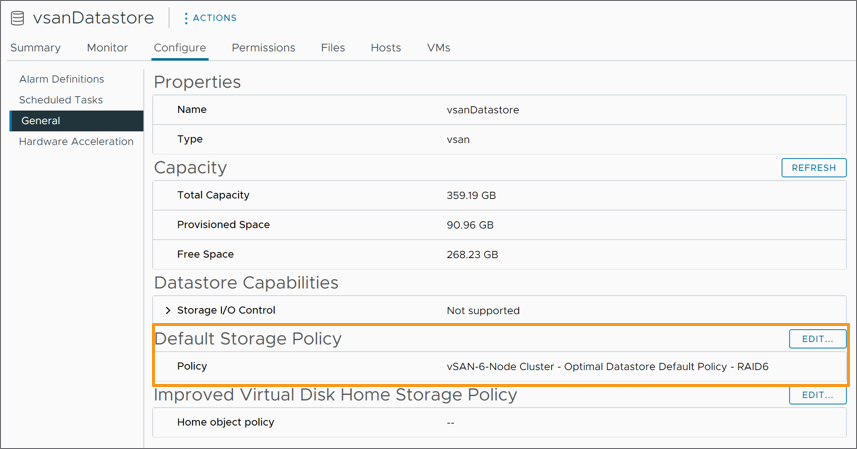Viewport: 857px width, 449px height.
Task: Select Alarm Definitions in sidebar
Action: pos(61,79)
